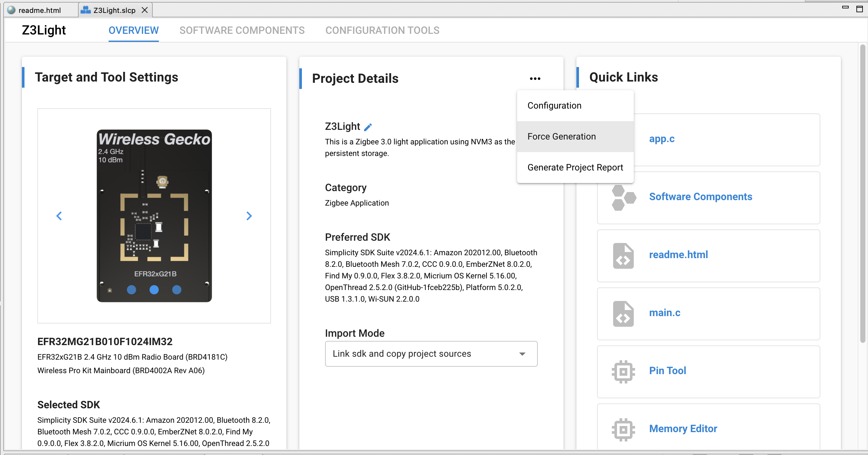
Task: Select Force Generation from the menu
Action: [575, 137]
